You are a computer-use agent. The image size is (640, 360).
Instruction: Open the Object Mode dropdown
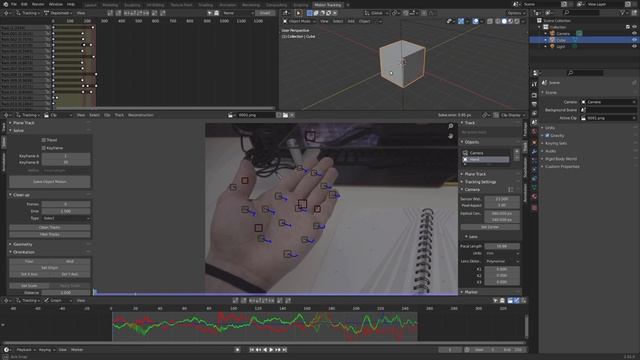coord(300,21)
